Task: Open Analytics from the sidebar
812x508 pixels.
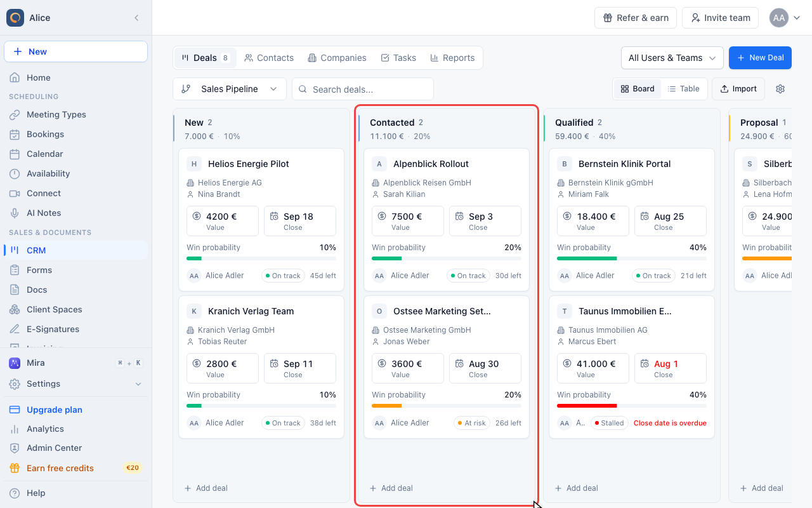Action: [x=75, y=429]
